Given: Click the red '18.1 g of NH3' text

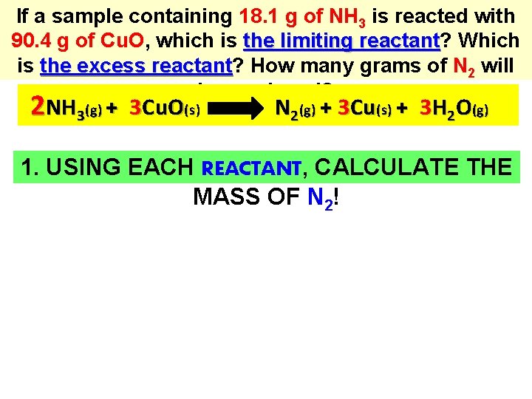Looking at the screenshot, I should click(303, 17).
